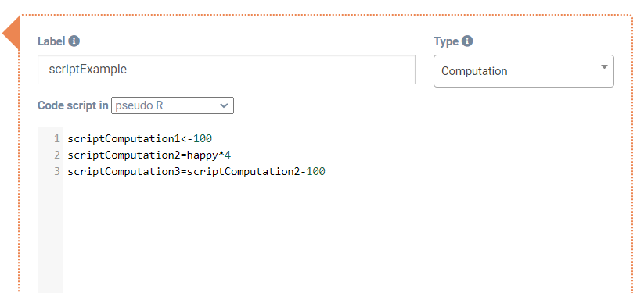Click the chevron in the pseudo R selector
Image resolution: width=644 pixels, height=293 pixels.
224,105
